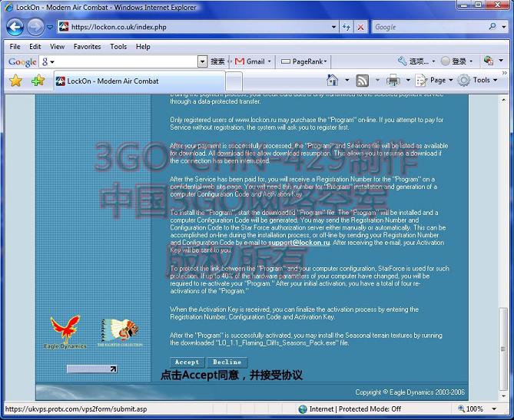
Task: Click the vertical scrollbar up arrow
Action: click(x=503, y=100)
